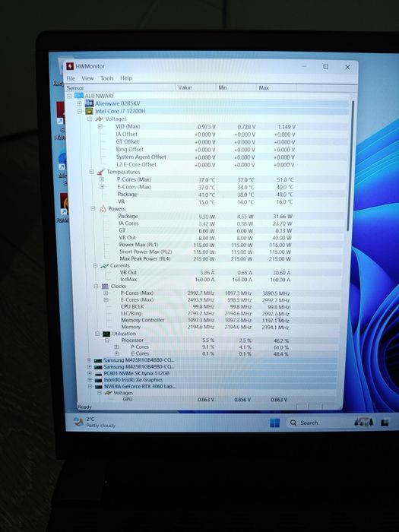Click the Max column header
Image resolution: width=399 pixels, height=532 pixels.
coord(276,87)
